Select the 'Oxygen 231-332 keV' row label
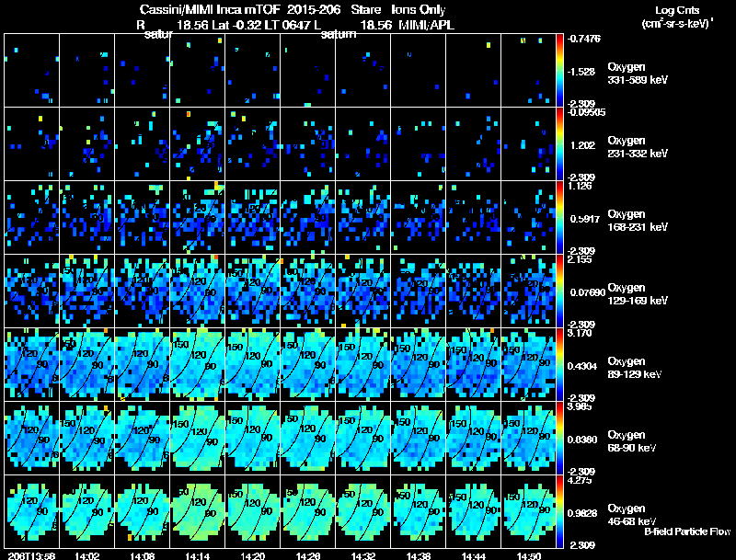Viewport: 736px width, 560px height. (x=638, y=147)
